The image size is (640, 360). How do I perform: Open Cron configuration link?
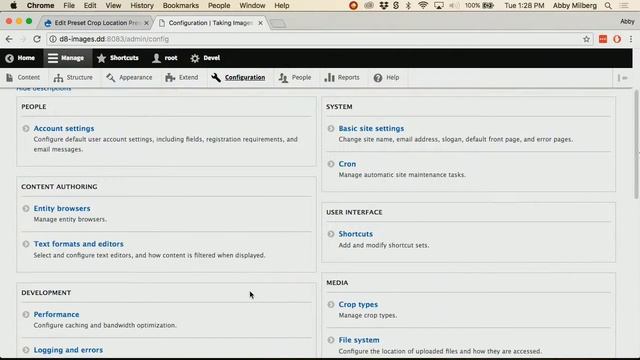(x=347, y=164)
